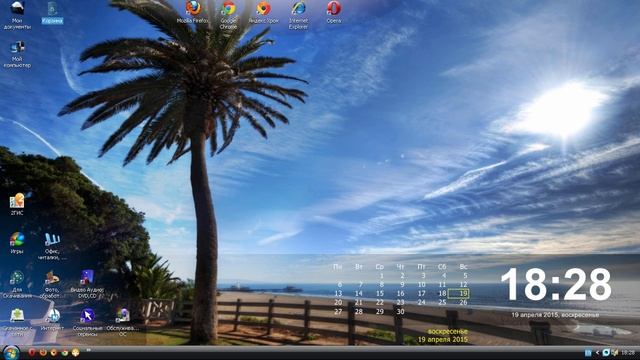Click the yellow '19 апреля 2015' calendar caption

[442, 340]
